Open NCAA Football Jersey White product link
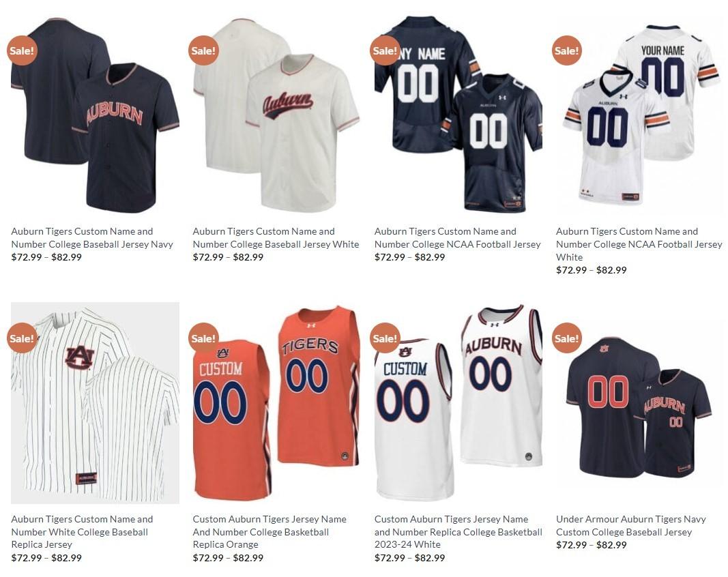 pyautogui.click(x=639, y=244)
